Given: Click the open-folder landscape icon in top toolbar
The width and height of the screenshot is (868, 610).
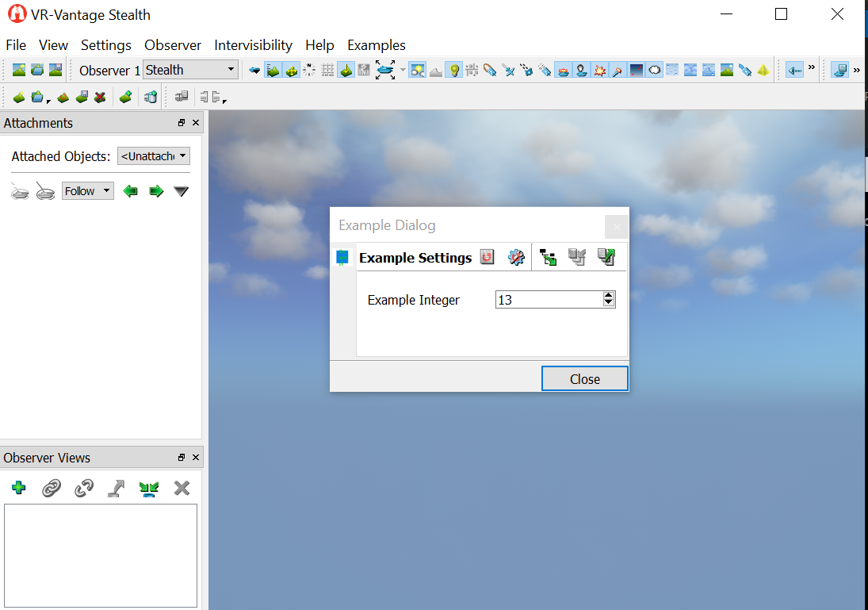Looking at the screenshot, I should 37,71.
